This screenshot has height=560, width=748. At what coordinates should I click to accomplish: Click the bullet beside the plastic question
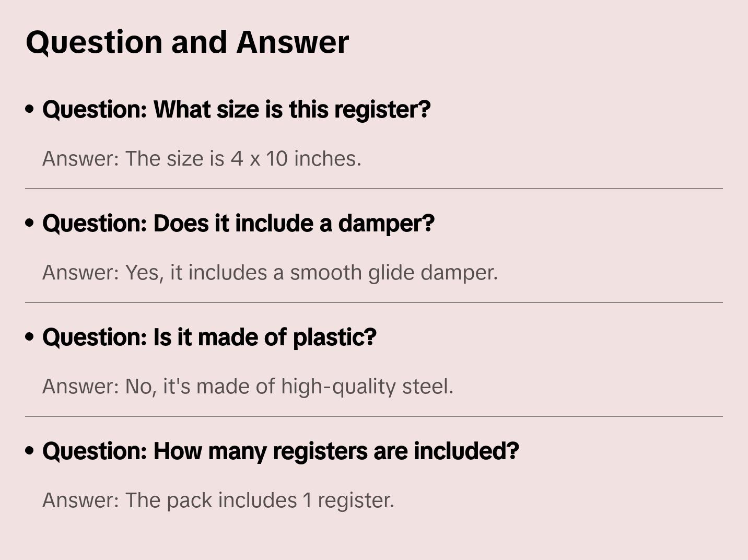point(30,337)
